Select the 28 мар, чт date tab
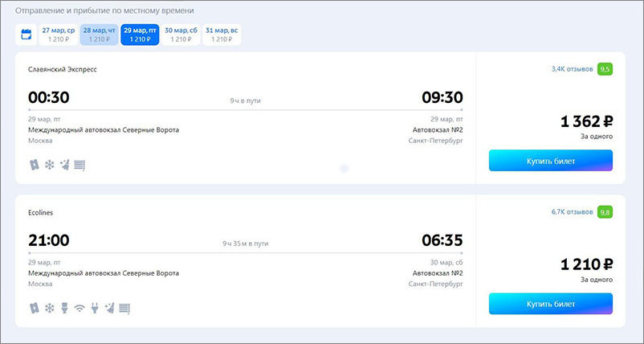 (99, 35)
